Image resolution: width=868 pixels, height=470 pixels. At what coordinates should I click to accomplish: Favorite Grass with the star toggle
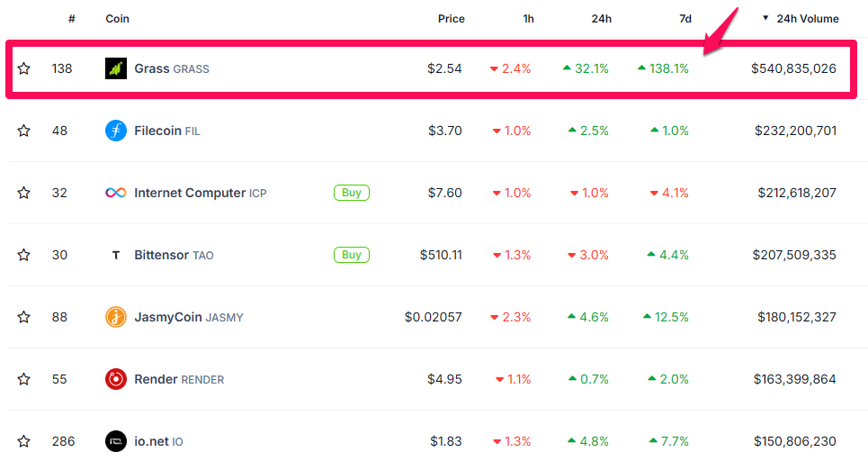(24, 68)
